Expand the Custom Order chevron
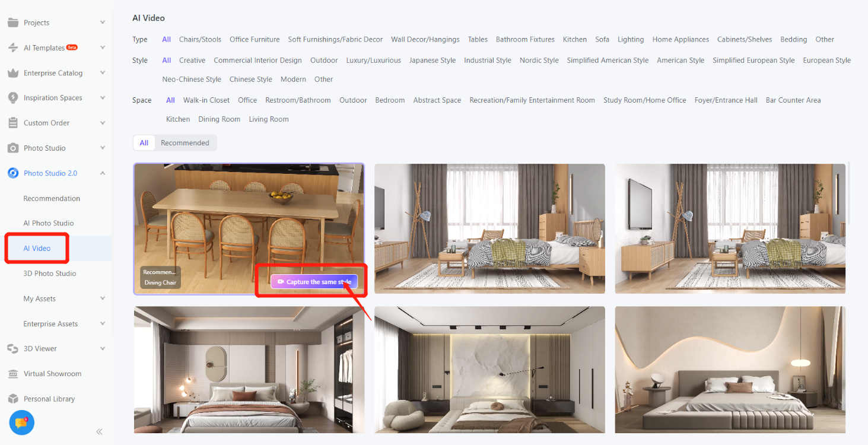Screen dimensions: 868x445 [x=103, y=123]
